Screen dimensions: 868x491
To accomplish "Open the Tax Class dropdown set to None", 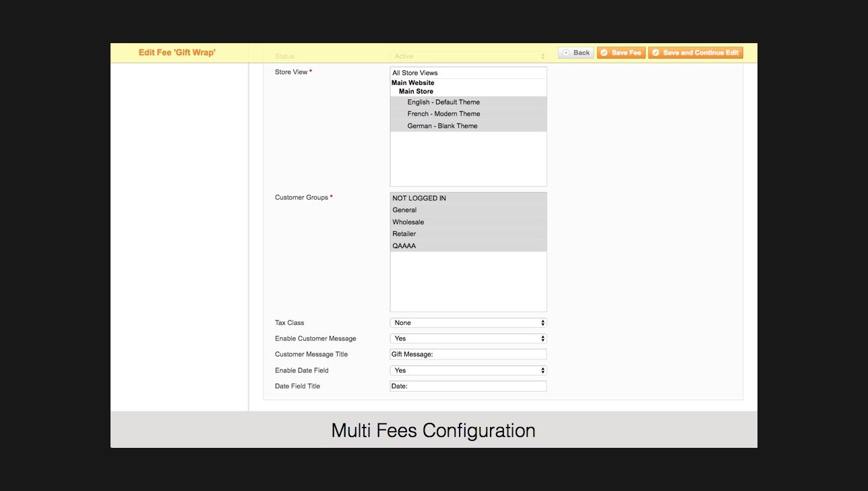I will tap(468, 322).
